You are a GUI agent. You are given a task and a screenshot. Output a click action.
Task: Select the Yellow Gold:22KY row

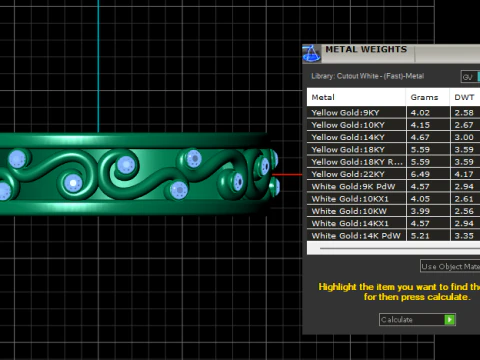393,174
